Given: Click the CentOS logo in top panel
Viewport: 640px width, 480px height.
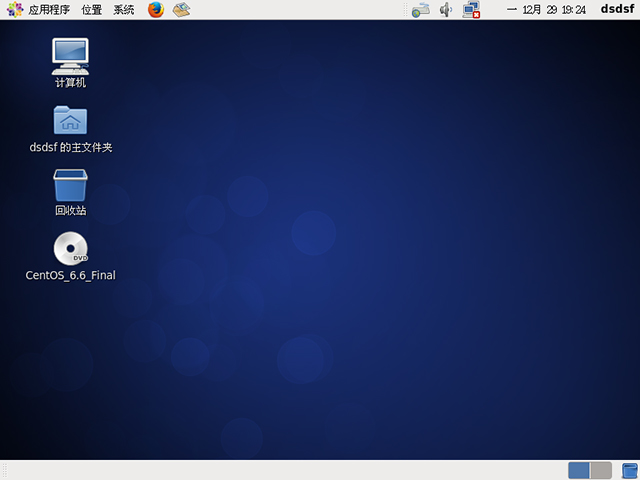Looking at the screenshot, I should tap(15, 9).
